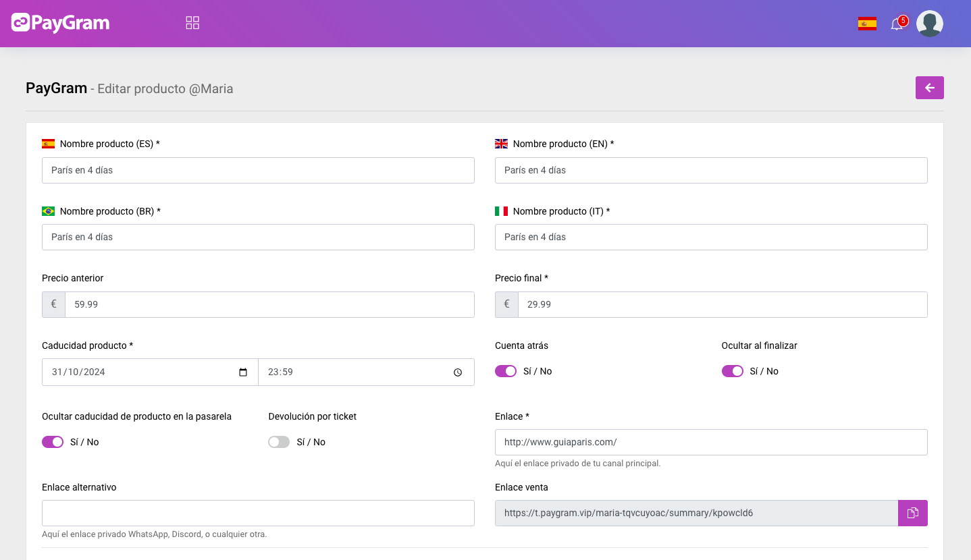This screenshot has height=560, width=971.
Task: Toggle the Cuenta atrás switch
Action: (506, 371)
